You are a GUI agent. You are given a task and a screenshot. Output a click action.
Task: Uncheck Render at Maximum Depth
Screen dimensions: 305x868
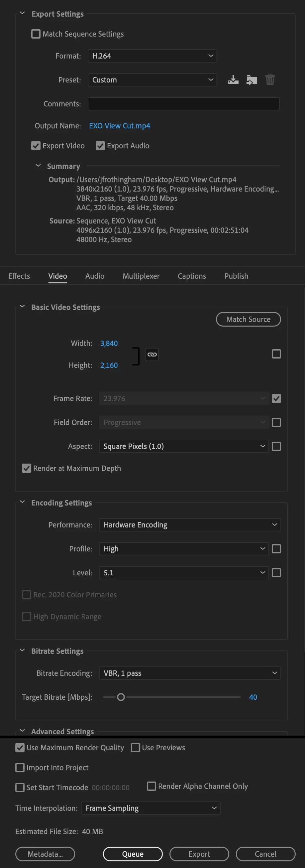click(x=26, y=468)
